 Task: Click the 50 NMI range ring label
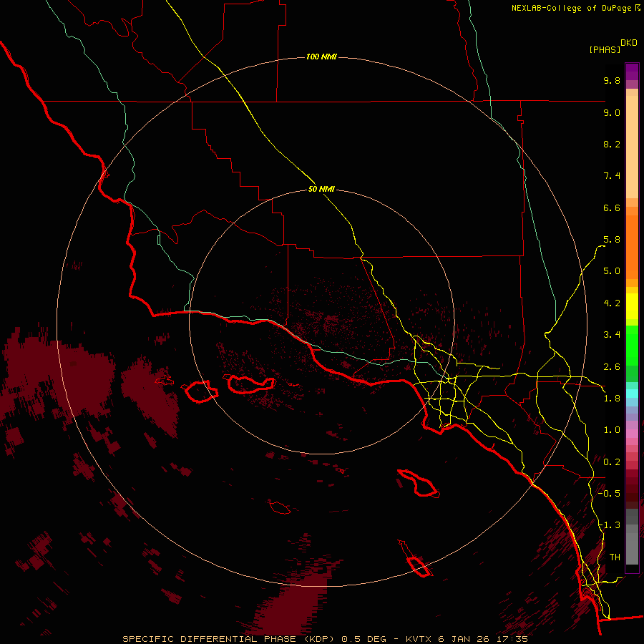tap(321, 189)
